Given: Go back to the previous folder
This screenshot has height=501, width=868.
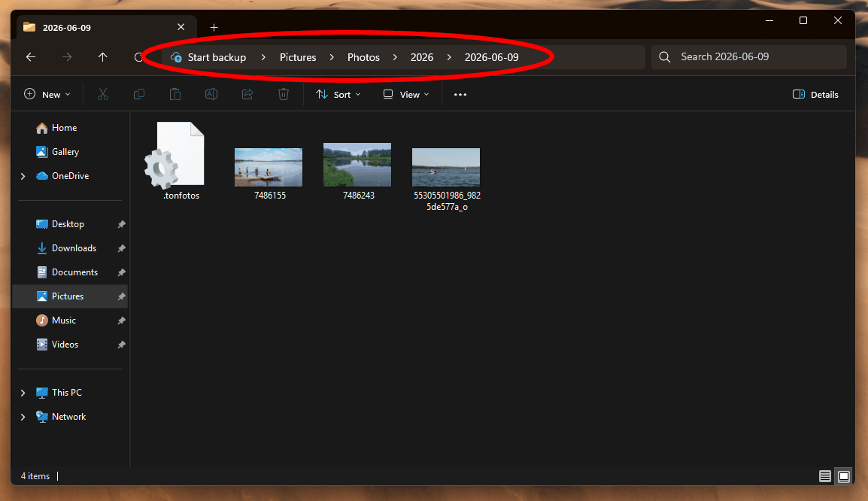Looking at the screenshot, I should (x=31, y=57).
